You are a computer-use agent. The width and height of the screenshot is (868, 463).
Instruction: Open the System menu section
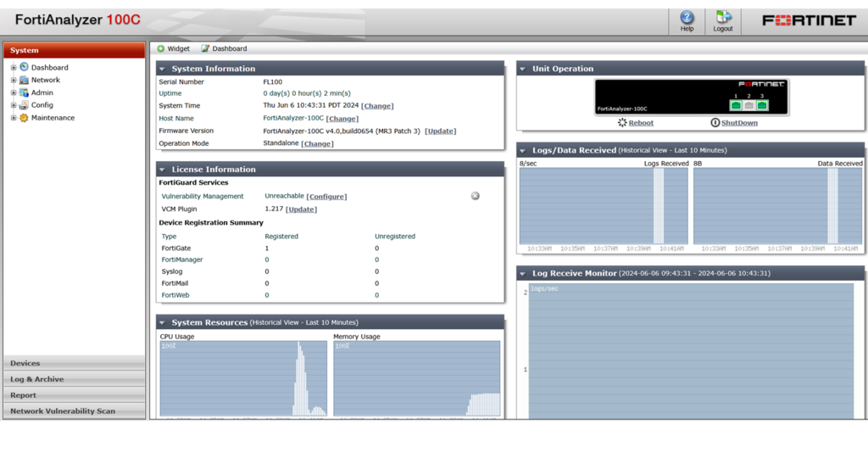[75, 50]
